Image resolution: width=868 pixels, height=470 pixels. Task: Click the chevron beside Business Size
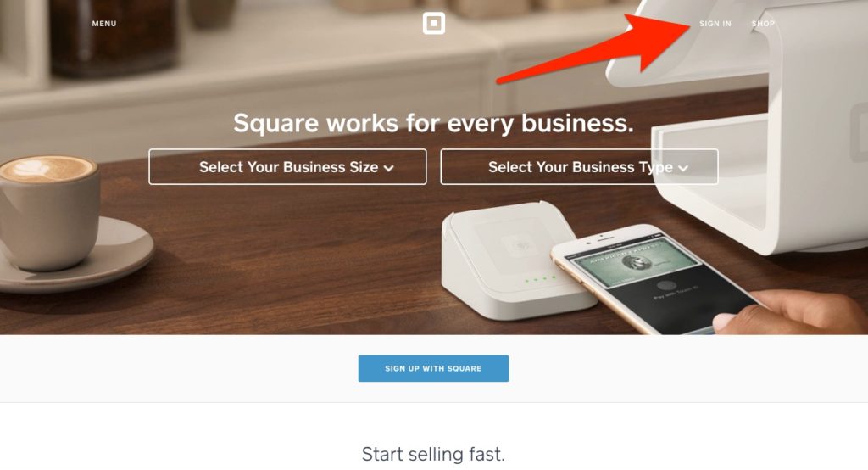[x=388, y=168]
